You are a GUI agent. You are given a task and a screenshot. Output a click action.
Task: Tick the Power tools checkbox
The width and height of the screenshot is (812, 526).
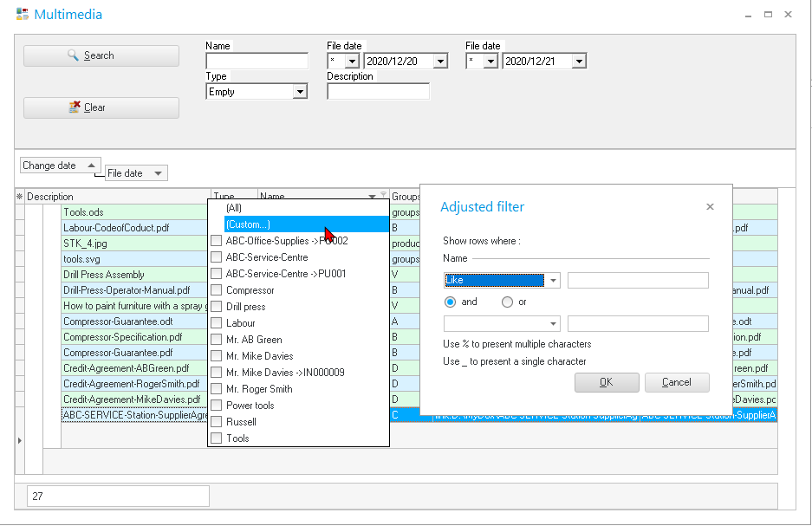pos(217,406)
